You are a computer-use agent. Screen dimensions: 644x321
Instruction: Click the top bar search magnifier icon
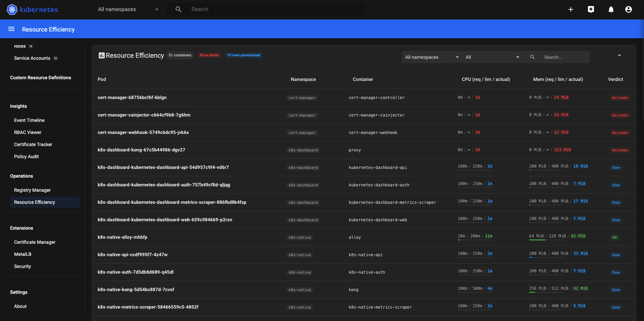click(178, 9)
